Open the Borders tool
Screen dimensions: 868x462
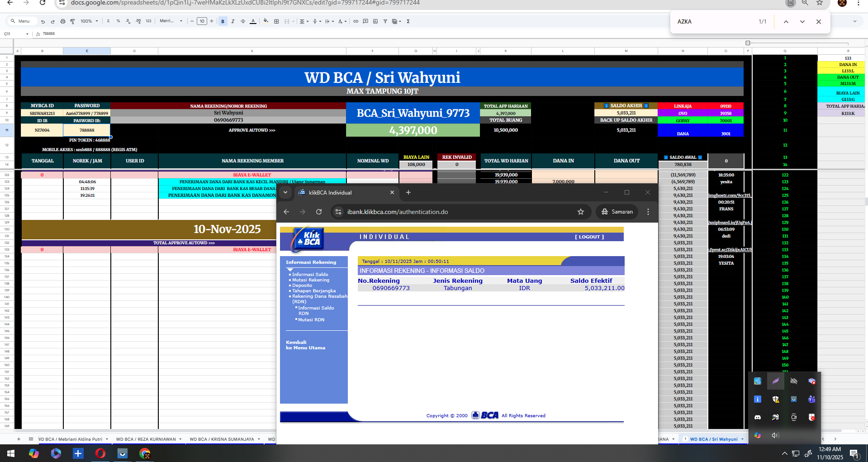(276, 21)
